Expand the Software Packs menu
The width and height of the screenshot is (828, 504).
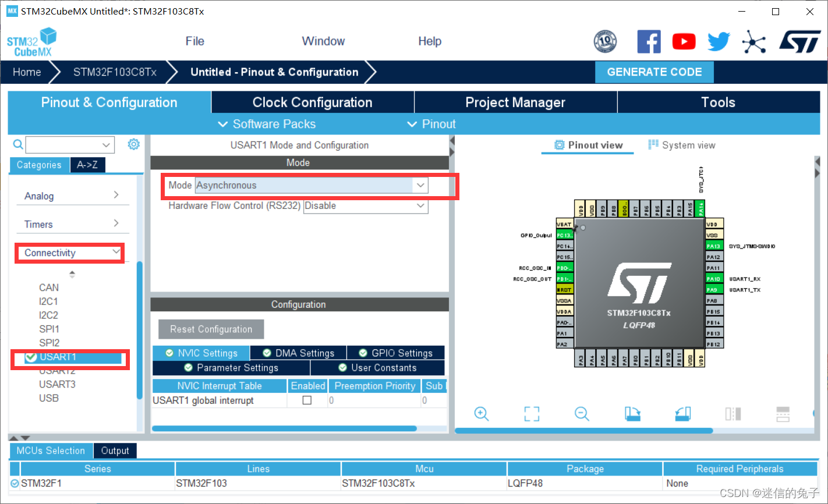pyautogui.click(x=267, y=124)
